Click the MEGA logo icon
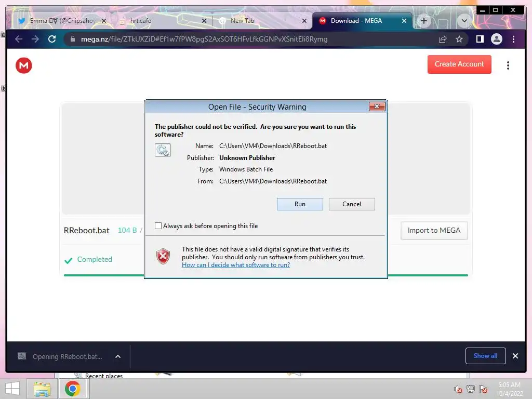 tap(24, 65)
